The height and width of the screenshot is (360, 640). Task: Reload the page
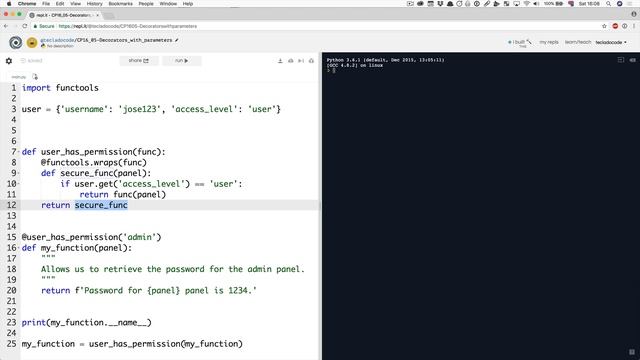pyautogui.click(x=25, y=26)
